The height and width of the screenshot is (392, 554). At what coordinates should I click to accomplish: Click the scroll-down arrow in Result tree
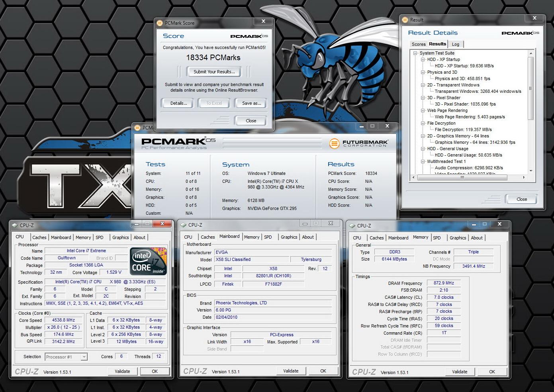[531, 171]
